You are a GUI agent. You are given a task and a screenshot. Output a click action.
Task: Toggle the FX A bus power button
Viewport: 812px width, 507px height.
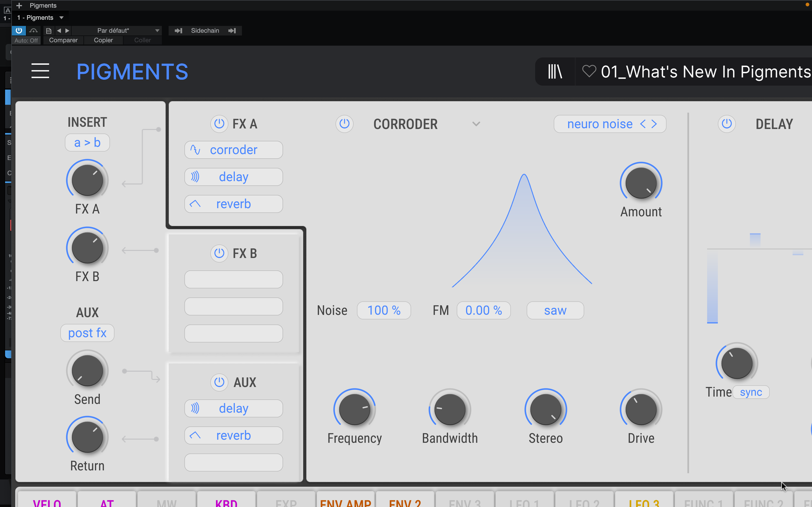[219, 124]
